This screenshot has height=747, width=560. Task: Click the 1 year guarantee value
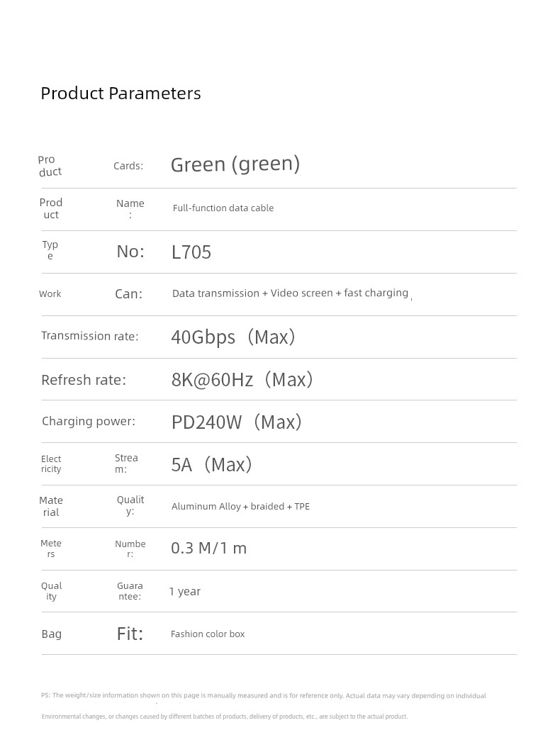(185, 592)
